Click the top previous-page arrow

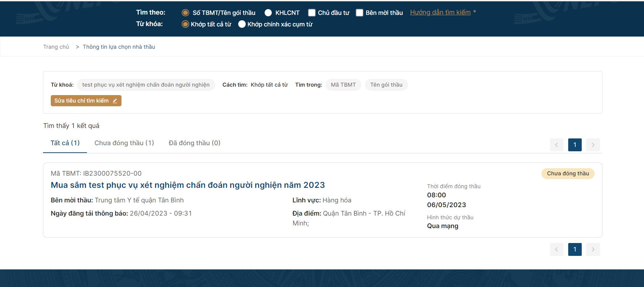pyautogui.click(x=557, y=145)
